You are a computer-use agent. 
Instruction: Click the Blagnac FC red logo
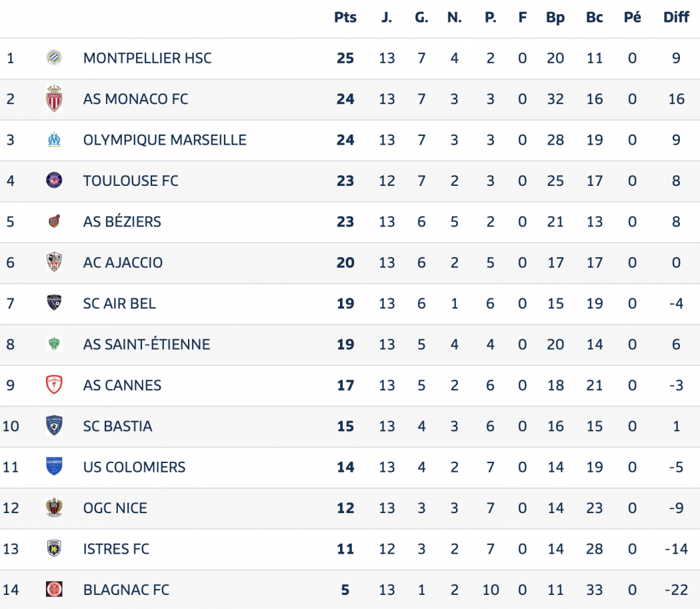pyautogui.click(x=54, y=590)
